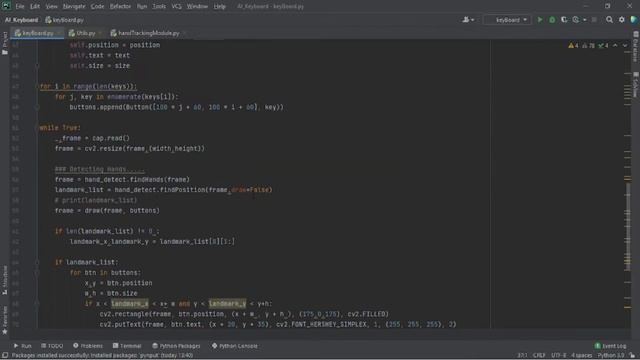640x360 pixels.
Task: Collapse the for btn in buttons fold marker
Action: pos(37,273)
